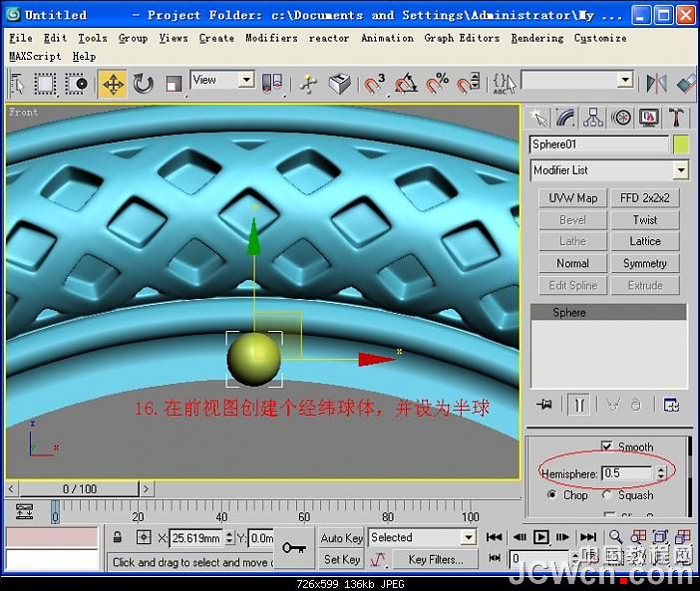Click Go to Start playback button

tap(494, 537)
